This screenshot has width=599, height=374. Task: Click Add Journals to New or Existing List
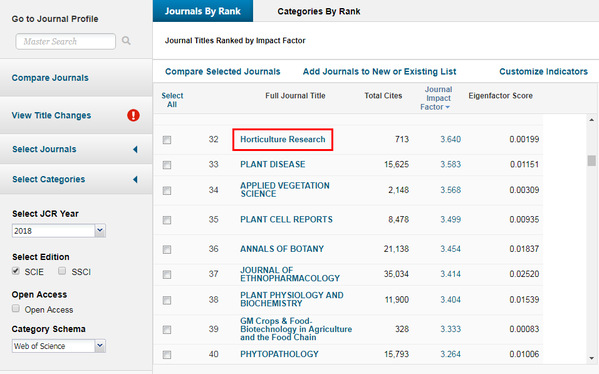click(x=379, y=71)
